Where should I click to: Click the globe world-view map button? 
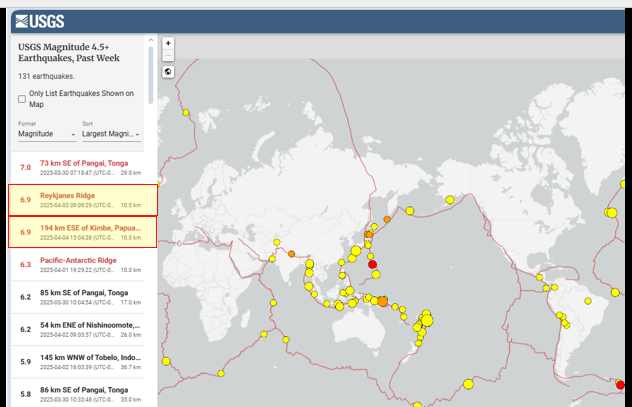[x=168, y=72]
